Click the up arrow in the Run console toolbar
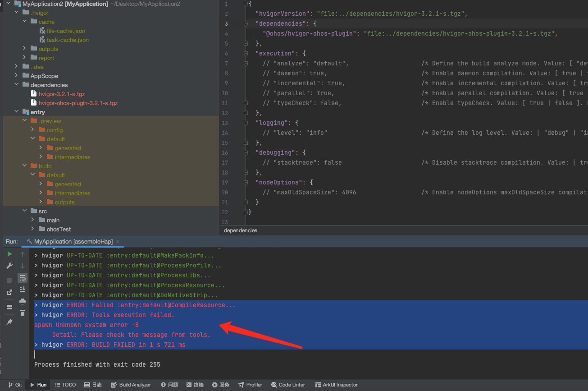The height and width of the screenshot is (391, 588). (x=23, y=254)
